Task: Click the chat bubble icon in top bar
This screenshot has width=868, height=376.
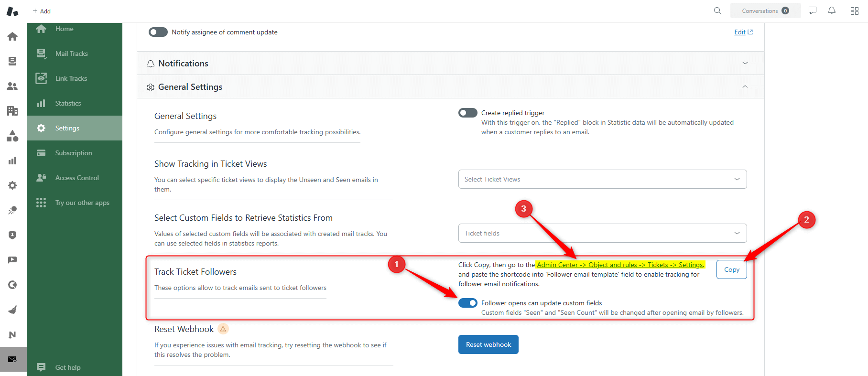Action: point(813,11)
